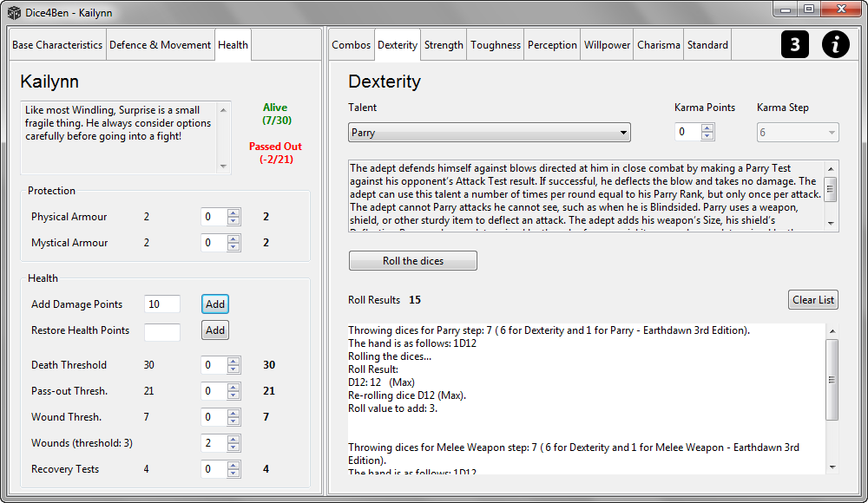Go to the Perception tab
Screen dimensions: 868x503
(552, 45)
